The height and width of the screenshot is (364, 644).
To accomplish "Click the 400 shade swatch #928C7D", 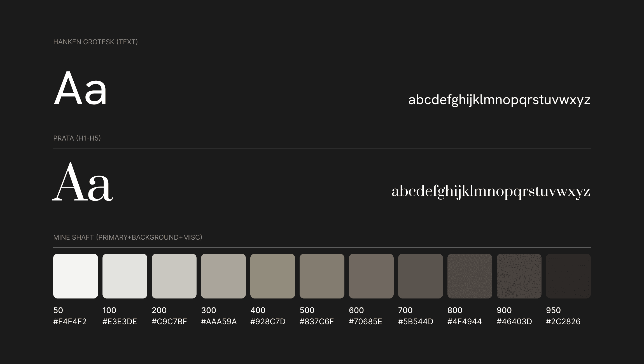I will click(x=273, y=276).
